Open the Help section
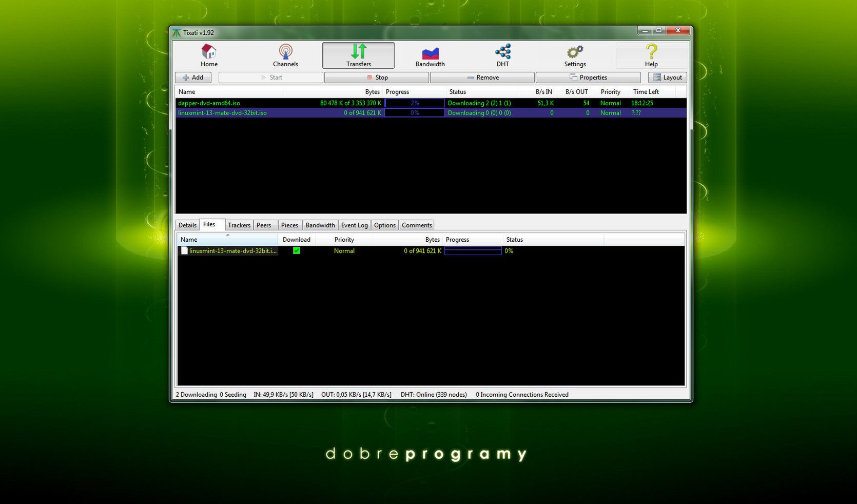The image size is (857, 504). [651, 55]
